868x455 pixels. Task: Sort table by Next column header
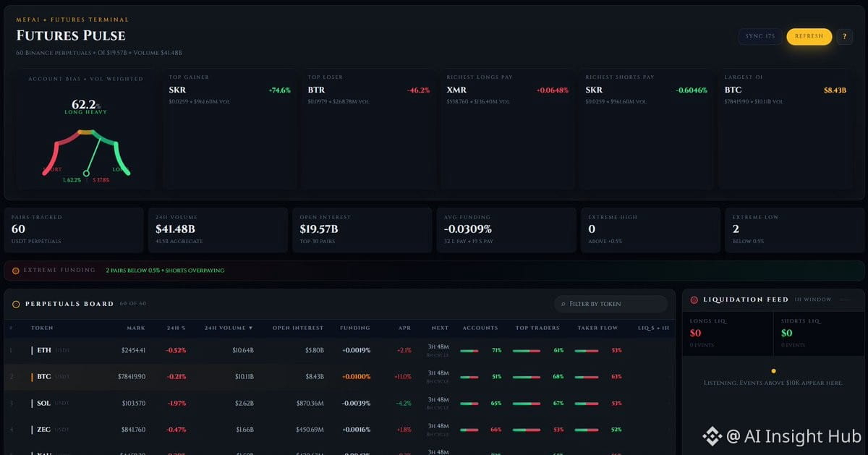coord(440,328)
